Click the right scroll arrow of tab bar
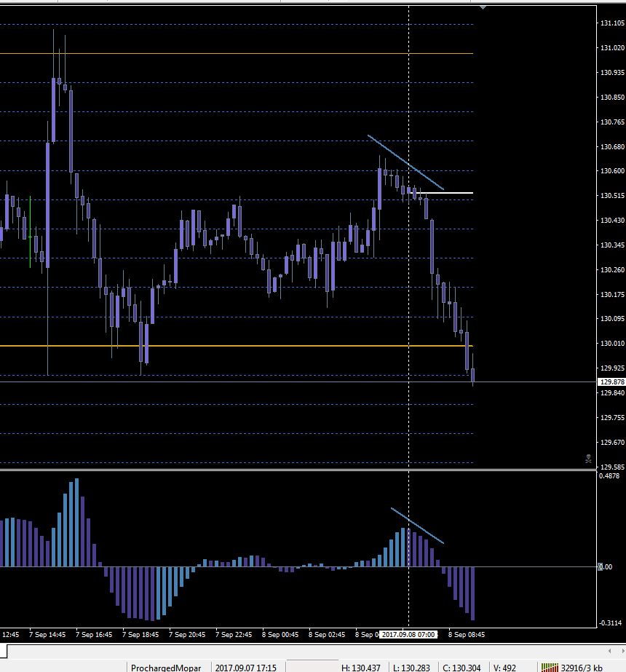The height and width of the screenshot is (672, 626). (622, 651)
